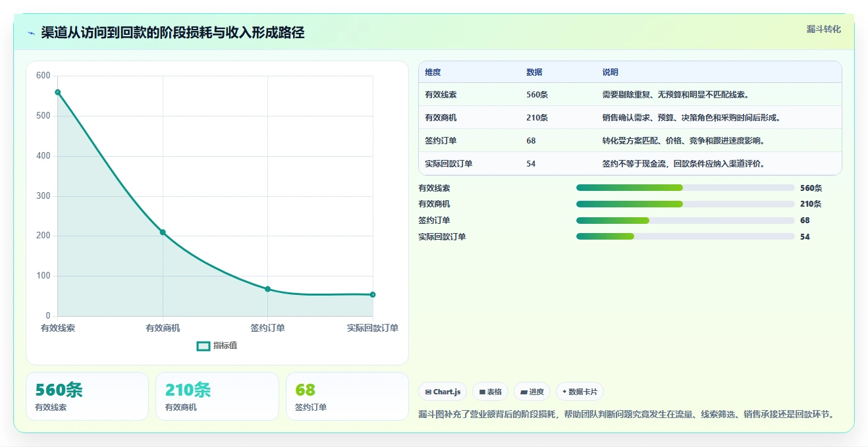Click the 300 y-axis tick label
This screenshot has height=447, width=868.
point(43,196)
